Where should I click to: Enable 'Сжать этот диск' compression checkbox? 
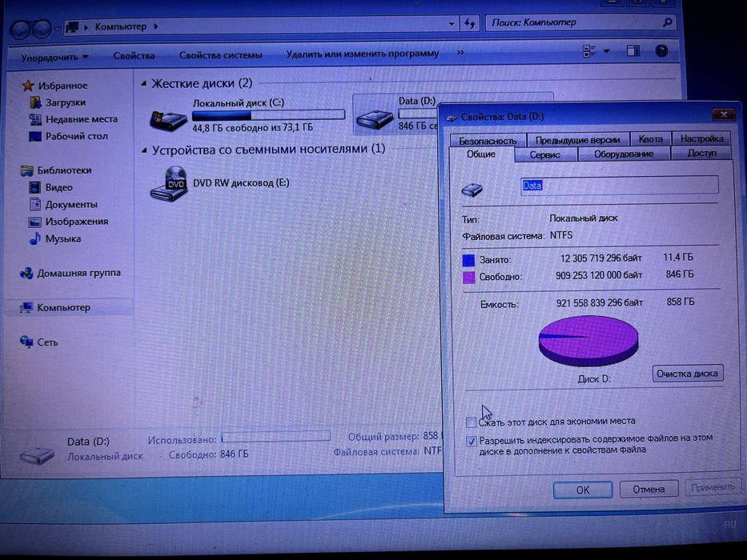tap(471, 422)
